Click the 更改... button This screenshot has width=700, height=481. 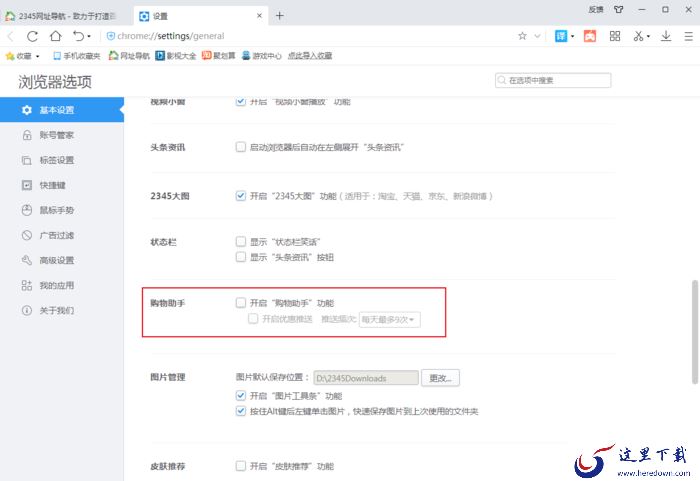point(440,378)
